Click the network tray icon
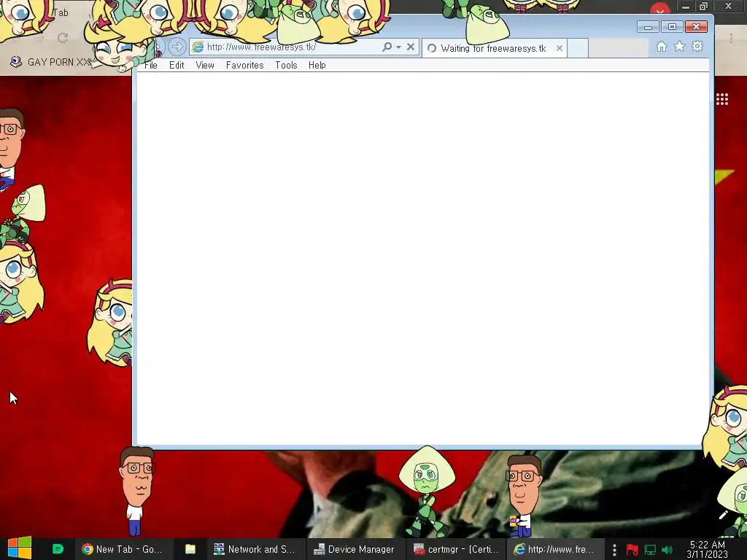 [650, 550]
